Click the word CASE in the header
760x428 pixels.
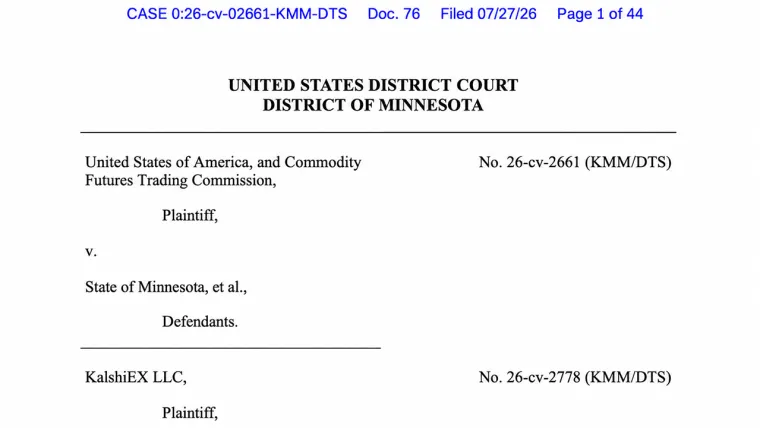click(x=147, y=14)
